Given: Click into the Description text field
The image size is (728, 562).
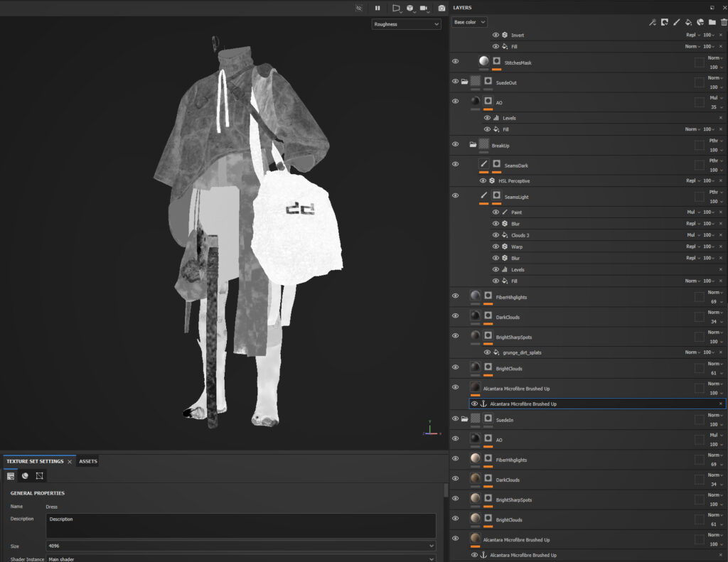Looking at the screenshot, I should tap(240, 526).
